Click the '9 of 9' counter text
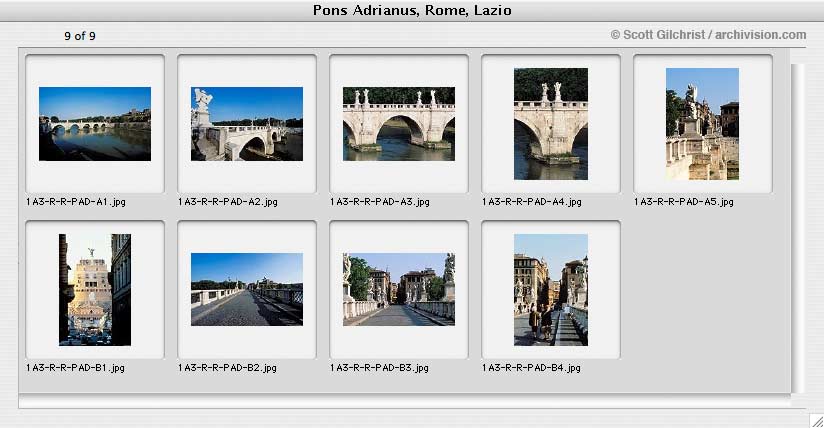Screen dimensions: 824x428 (x=80, y=36)
